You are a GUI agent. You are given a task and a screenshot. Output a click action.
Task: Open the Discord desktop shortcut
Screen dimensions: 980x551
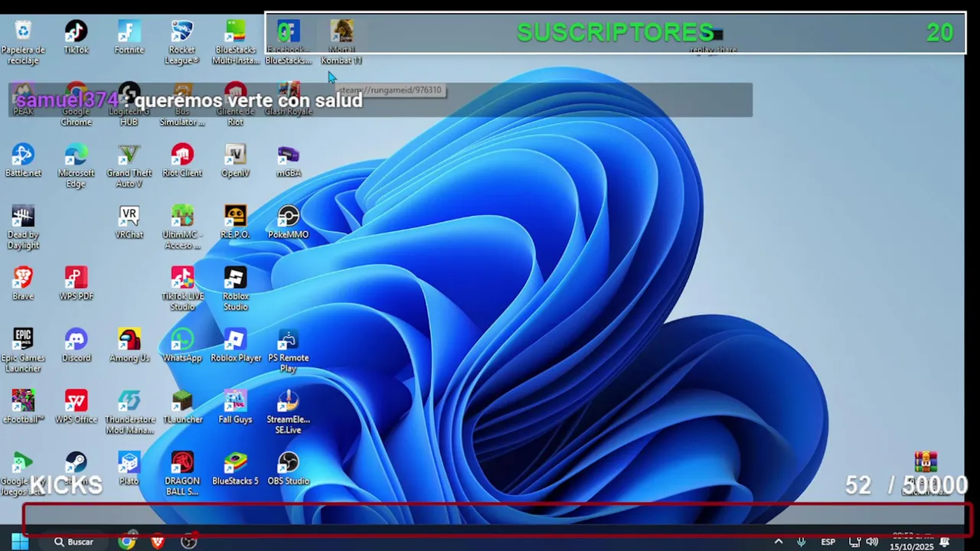pos(76,345)
